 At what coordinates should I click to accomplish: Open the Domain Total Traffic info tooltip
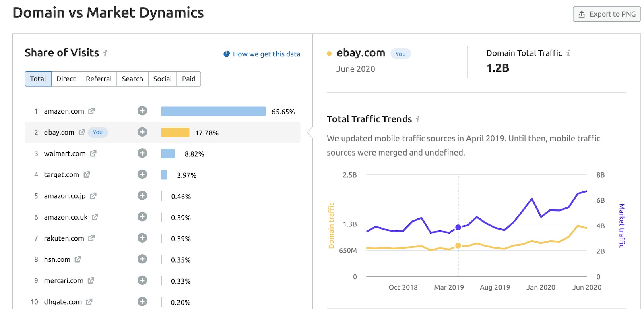(569, 53)
